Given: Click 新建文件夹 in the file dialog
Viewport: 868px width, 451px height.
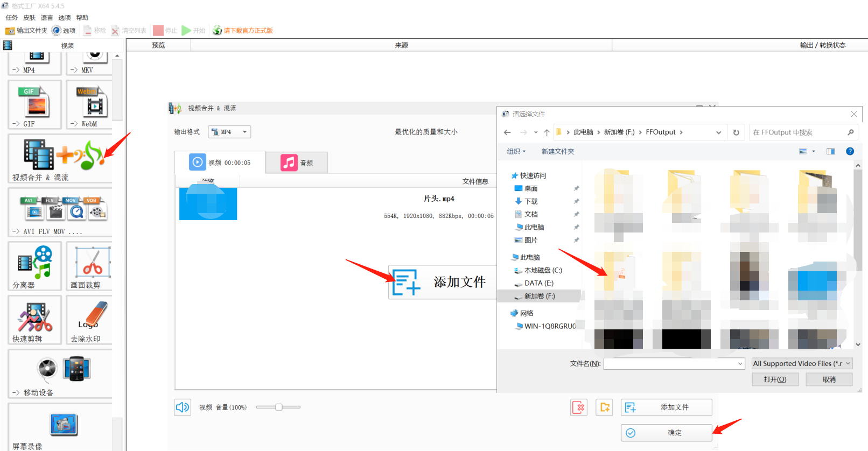Looking at the screenshot, I should (558, 151).
